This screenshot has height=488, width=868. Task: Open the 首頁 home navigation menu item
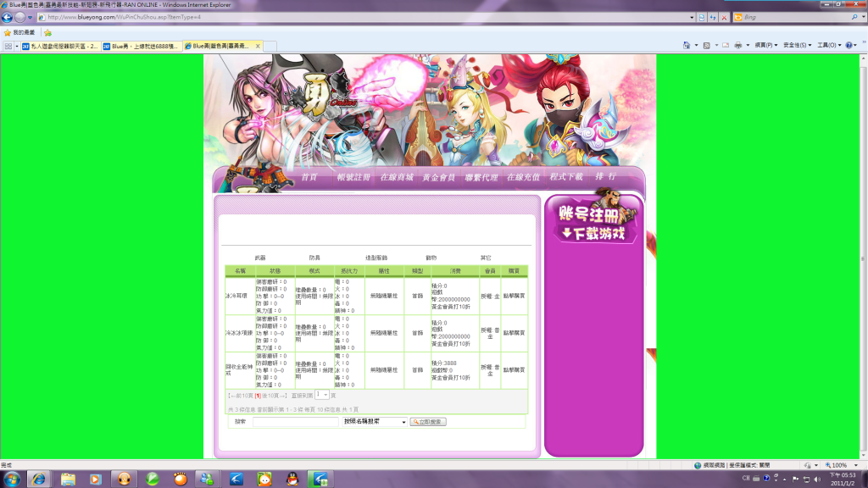[309, 177]
